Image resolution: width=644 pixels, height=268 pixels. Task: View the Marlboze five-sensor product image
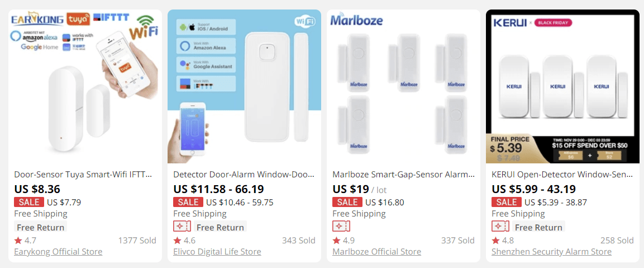tap(403, 86)
